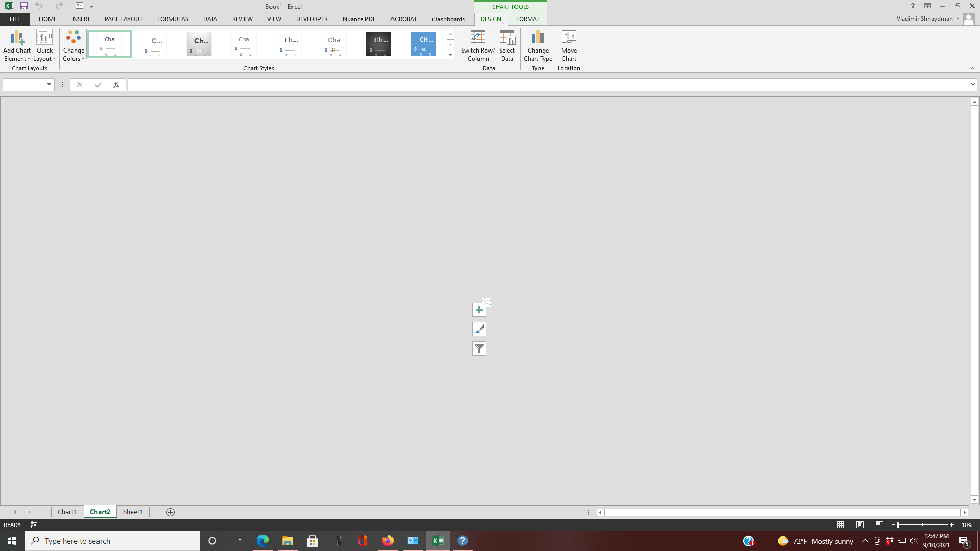Open the Chart Filters funnel icon
Image resolution: width=980 pixels, height=551 pixels.
479,348
